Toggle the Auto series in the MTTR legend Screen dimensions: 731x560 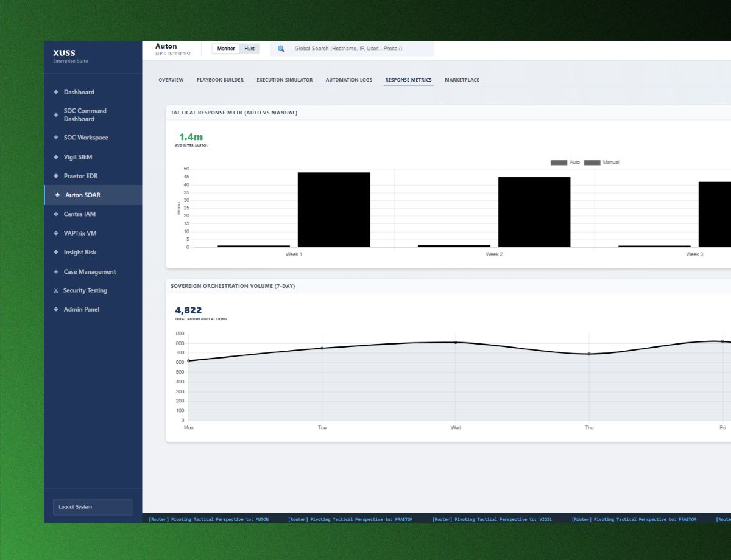tap(566, 162)
